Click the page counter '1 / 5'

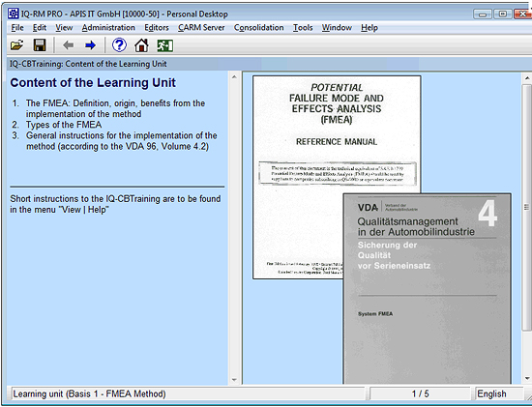420,393
